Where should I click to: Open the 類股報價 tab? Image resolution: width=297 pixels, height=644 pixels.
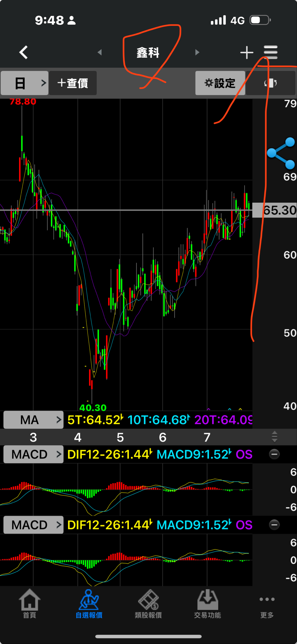pos(148,604)
